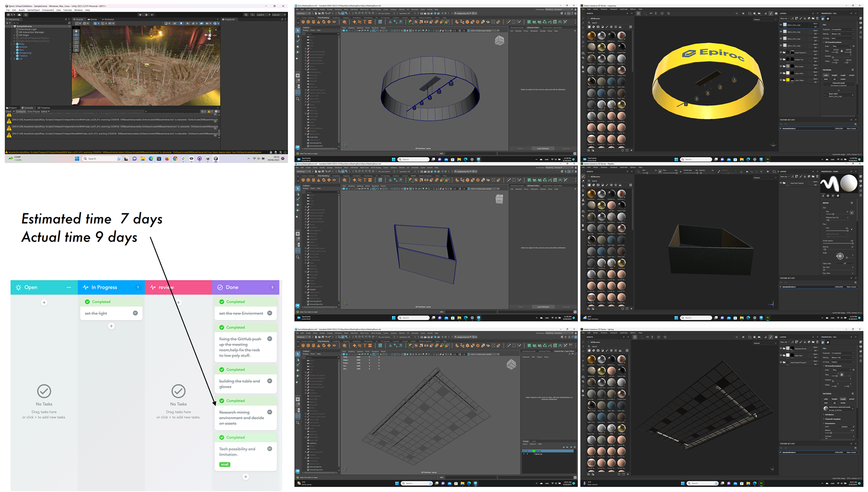The image size is (868, 492).
Task: Click the In Progress column header
Action: 111,287
